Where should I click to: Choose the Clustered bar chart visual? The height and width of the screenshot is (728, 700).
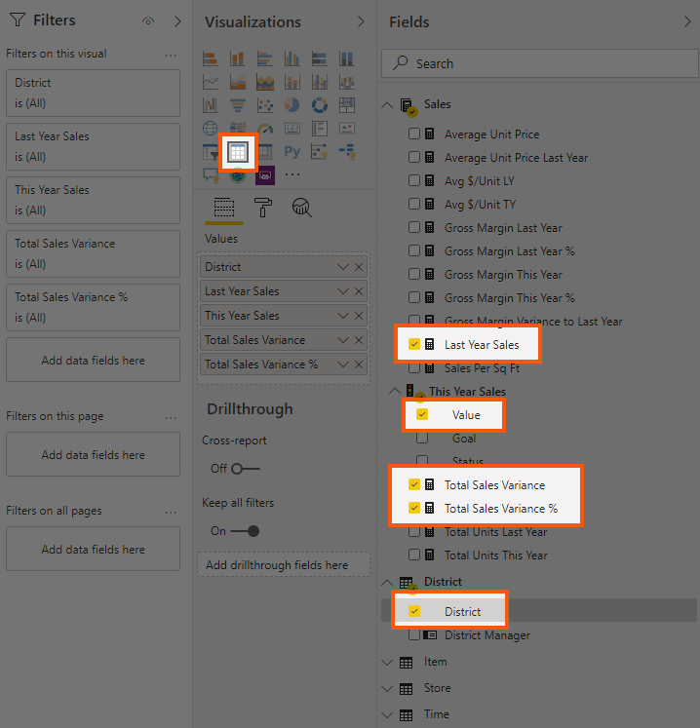click(265, 59)
